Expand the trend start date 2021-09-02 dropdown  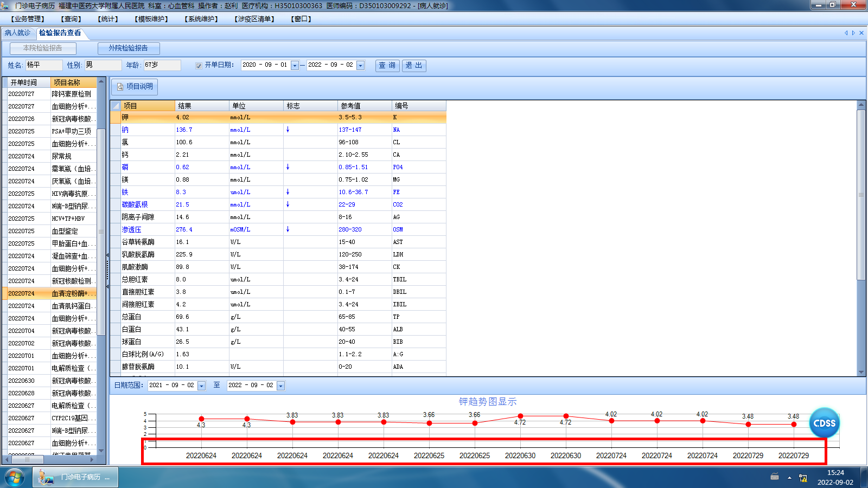coord(202,386)
